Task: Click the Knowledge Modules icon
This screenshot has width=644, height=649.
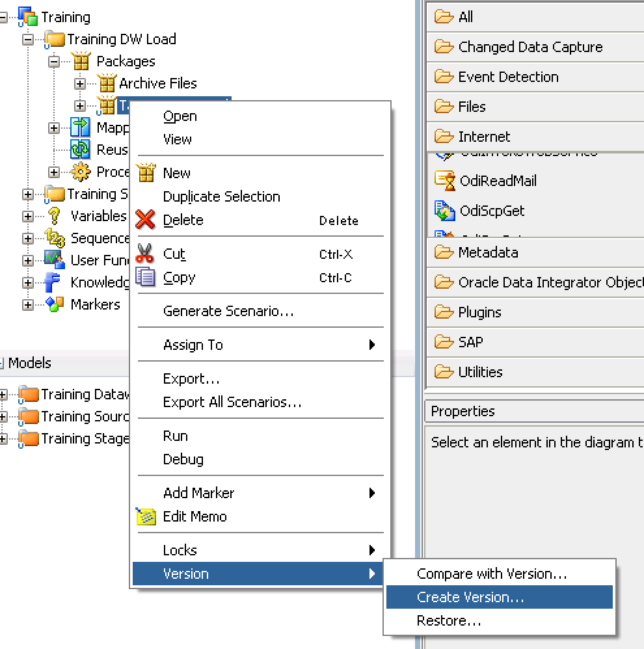Action: (53, 282)
